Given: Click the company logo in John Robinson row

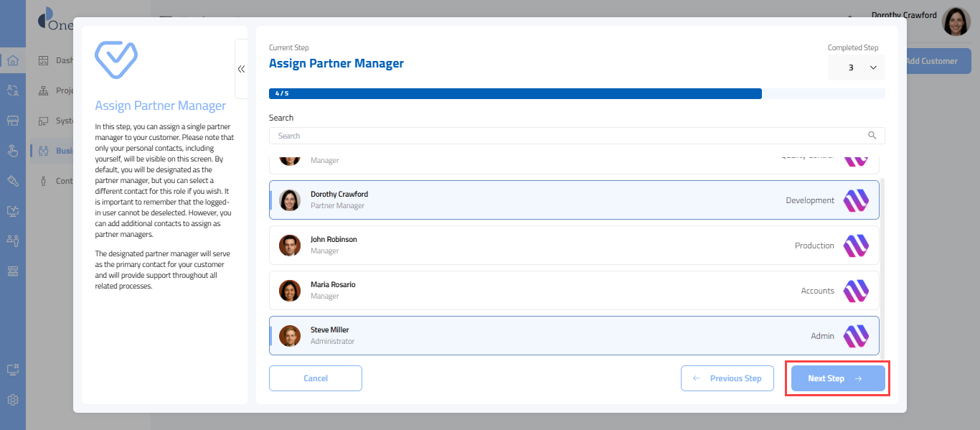Looking at the screenshot, I should 855,246.
